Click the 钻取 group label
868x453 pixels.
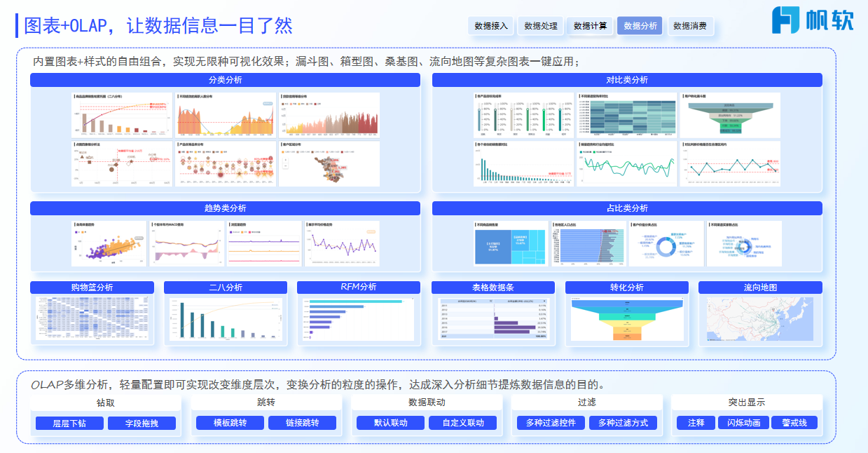(x=106, y=403)
